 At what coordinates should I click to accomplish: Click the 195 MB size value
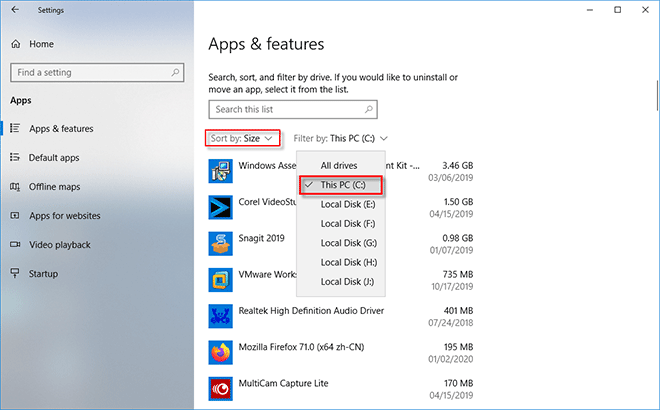pyautogui.click(x=458, y=347)
